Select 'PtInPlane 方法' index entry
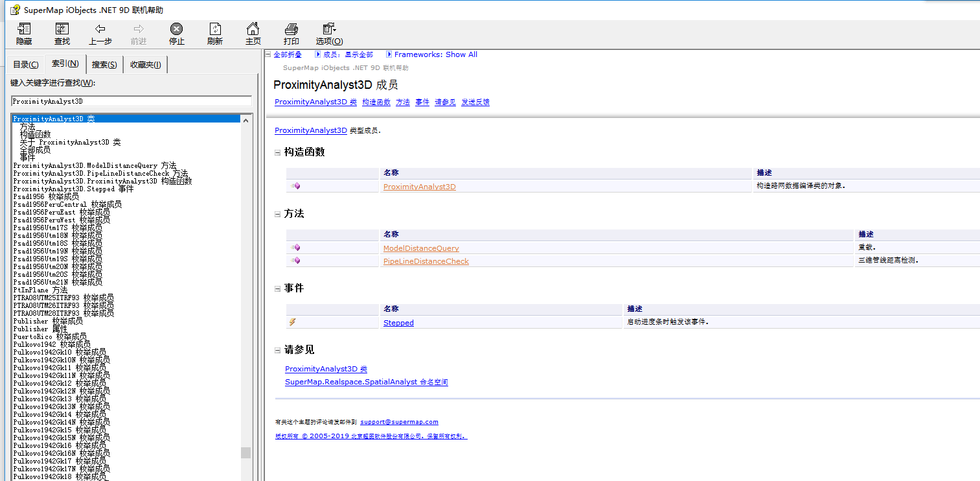Image resolution: width=980 pixels, height=481 pixels. pyautogui.click(x=40, y=290)
